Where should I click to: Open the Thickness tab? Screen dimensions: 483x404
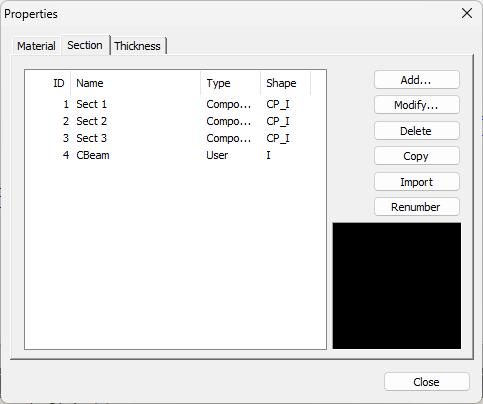pyautogui.click(x=138, y=46)
